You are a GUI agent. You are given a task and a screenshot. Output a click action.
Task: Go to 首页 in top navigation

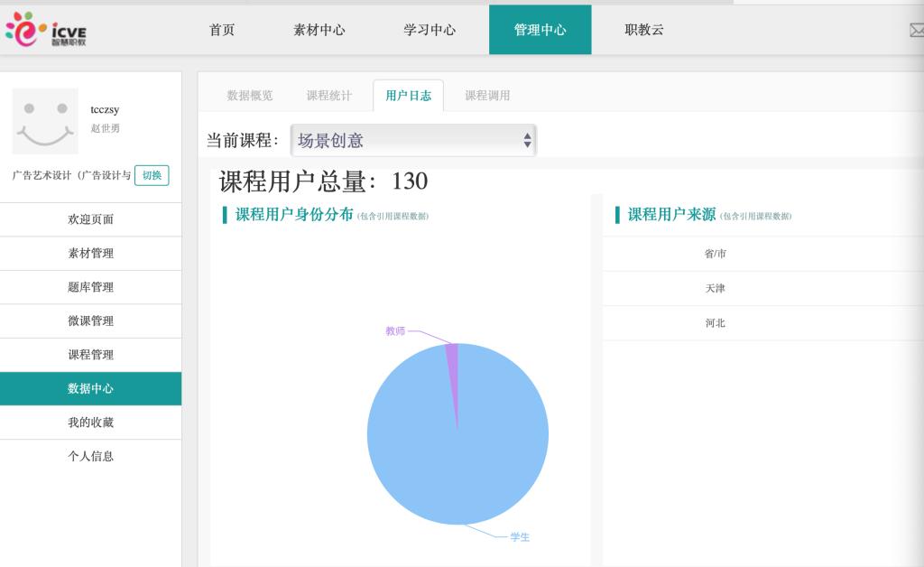[x=222, y=30]
